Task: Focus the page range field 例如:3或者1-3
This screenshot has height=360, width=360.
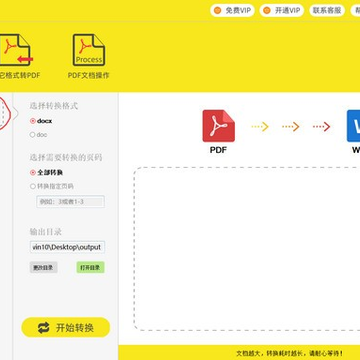Action: tap(70, 202)
